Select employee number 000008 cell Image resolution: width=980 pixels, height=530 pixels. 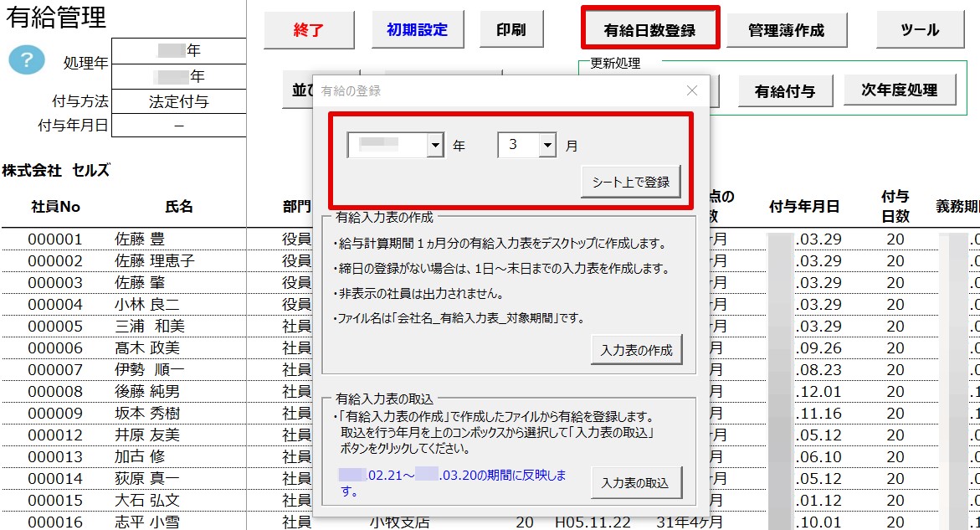tap(55, 391)
